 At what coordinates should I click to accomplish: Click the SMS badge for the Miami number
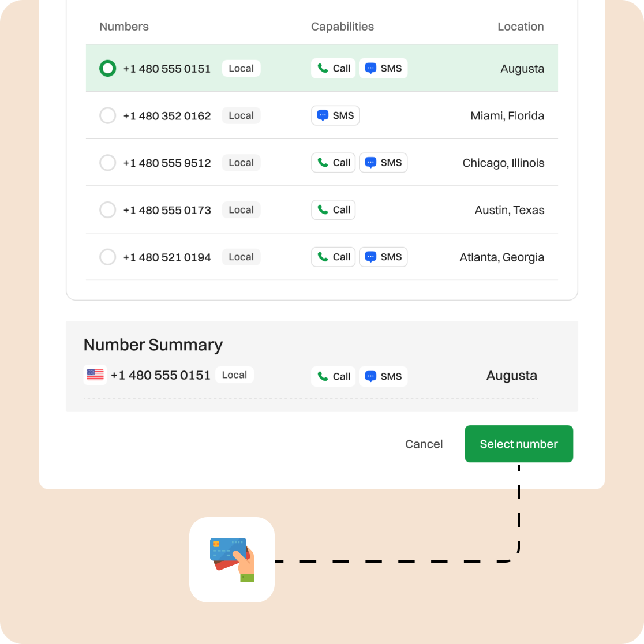point(335,115)
